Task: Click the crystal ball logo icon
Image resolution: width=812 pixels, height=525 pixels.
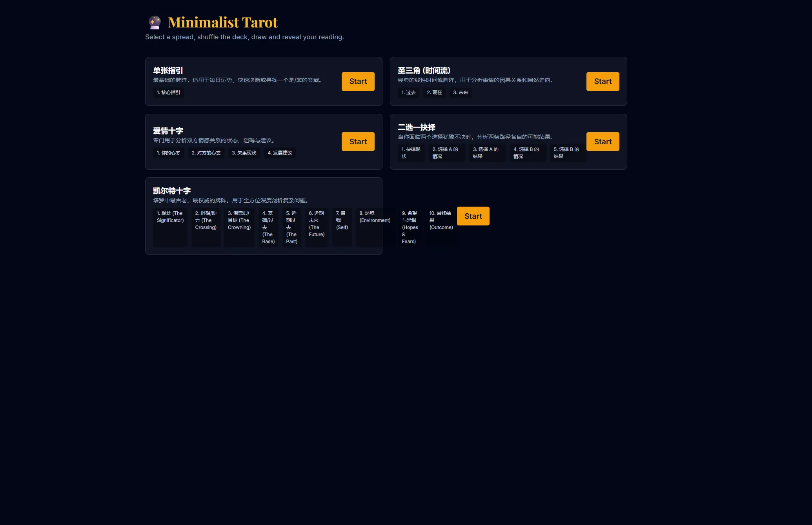Action: click(x=155, y=22)
